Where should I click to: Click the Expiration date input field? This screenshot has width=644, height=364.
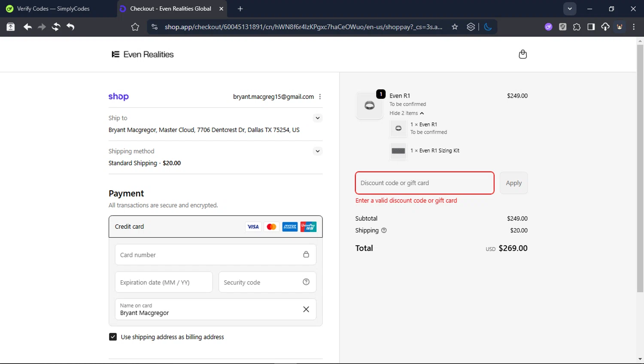(164, 282)
